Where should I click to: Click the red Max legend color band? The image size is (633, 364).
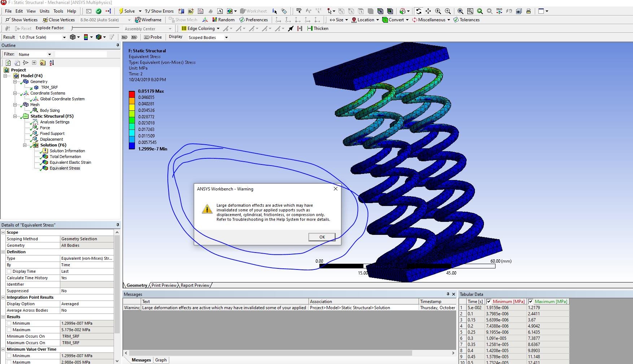pos(132,94)
